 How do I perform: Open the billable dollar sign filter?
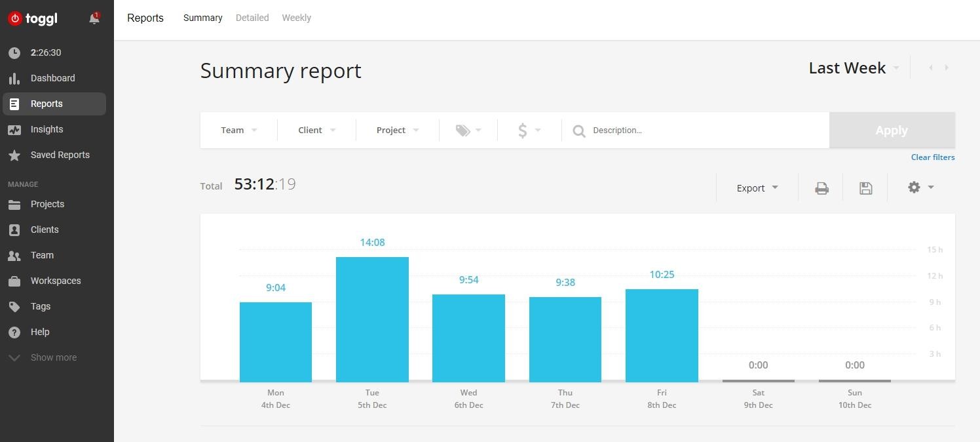528,131
